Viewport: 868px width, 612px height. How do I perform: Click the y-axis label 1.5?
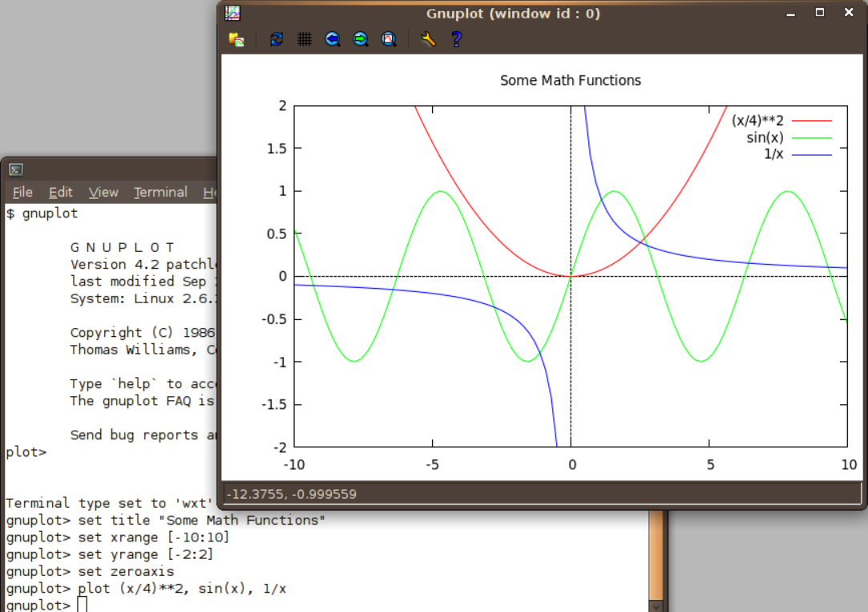[277, 148]
